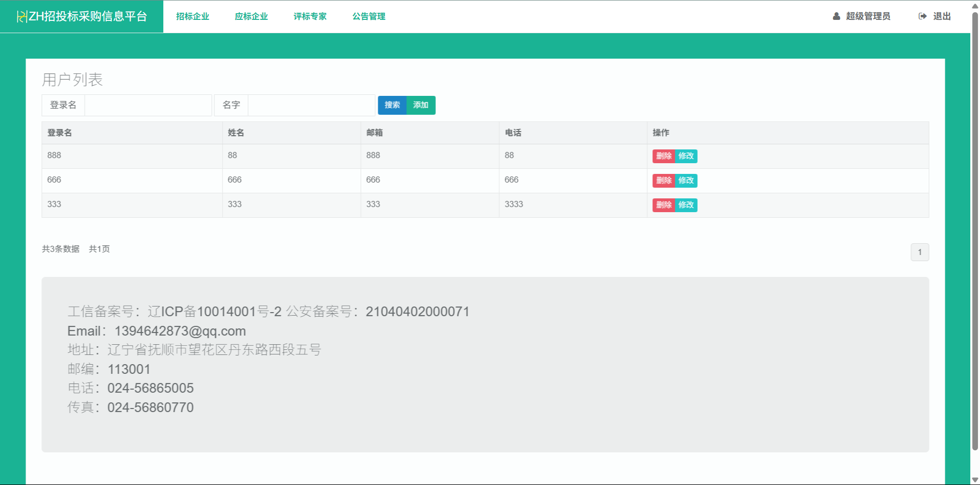Open the 招标企业 menu
The height and width of the screenshot is (485, 980).
click(192, 16)
